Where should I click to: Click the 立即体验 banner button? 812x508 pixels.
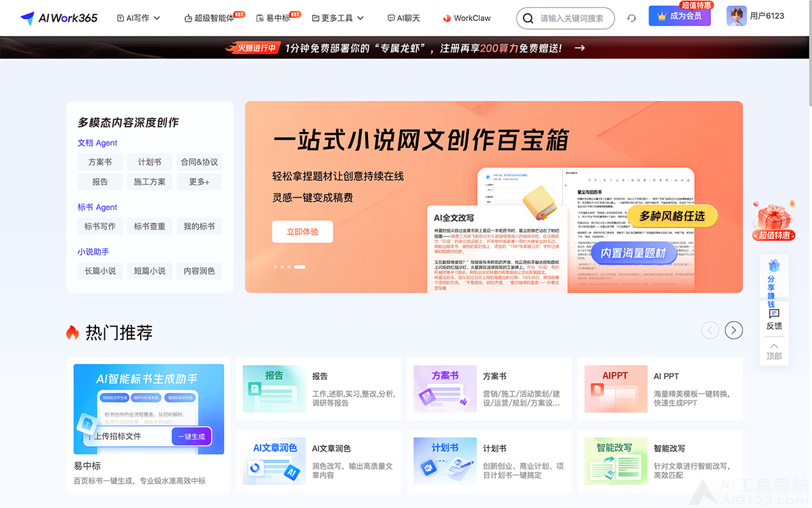tap(302, 232)
